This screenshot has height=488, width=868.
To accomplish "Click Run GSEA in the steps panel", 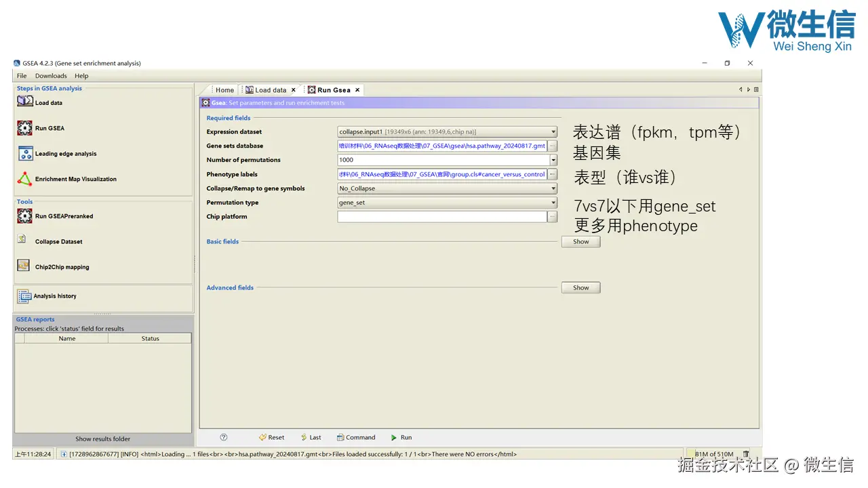I will 41,128.
